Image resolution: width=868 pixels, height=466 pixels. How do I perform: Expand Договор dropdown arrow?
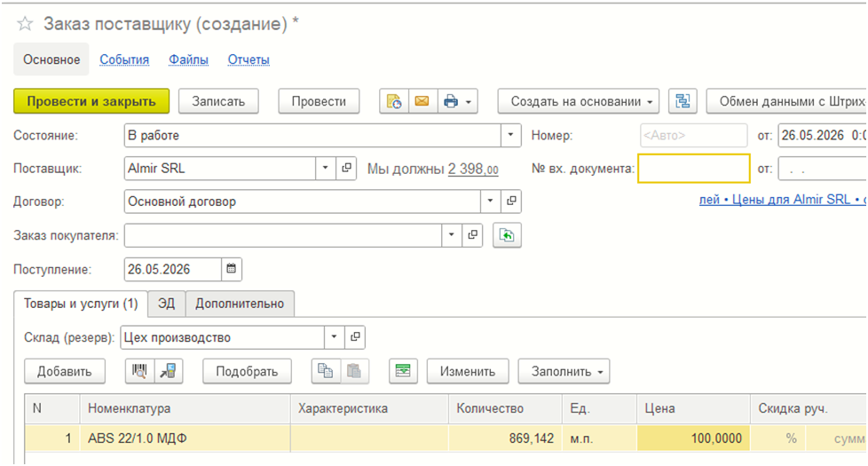(490, 201)
